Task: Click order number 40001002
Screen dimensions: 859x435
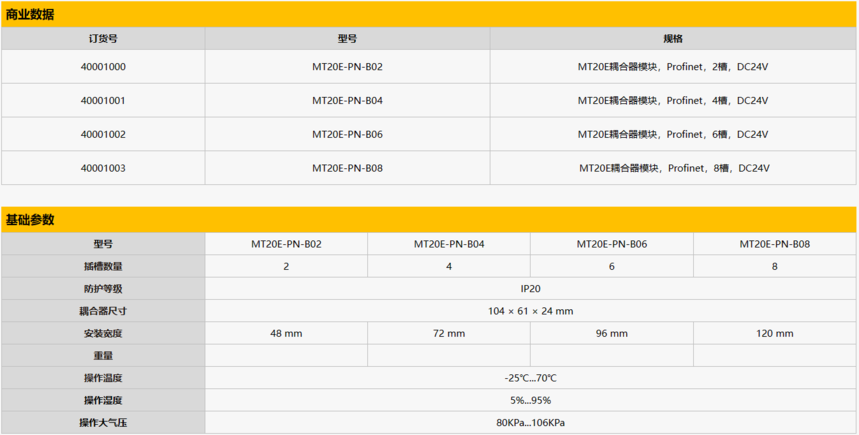Action: [x=103, y=134]
